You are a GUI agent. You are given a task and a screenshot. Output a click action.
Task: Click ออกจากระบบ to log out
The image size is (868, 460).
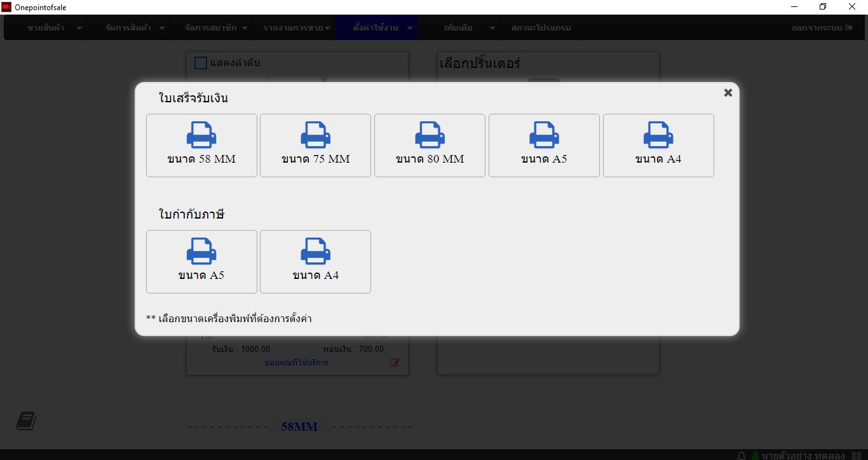tap(822, 28)
